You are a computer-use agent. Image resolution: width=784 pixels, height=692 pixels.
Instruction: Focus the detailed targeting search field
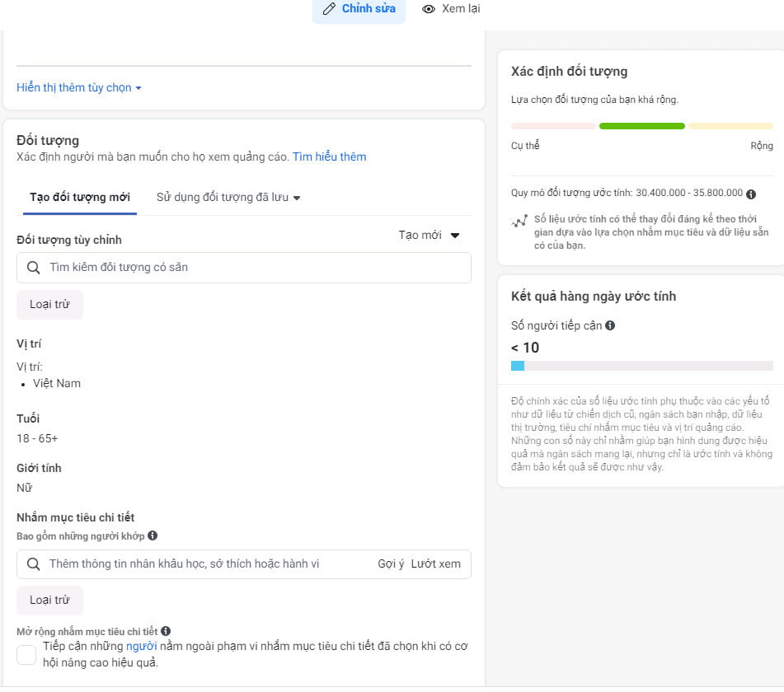(244, 564)
